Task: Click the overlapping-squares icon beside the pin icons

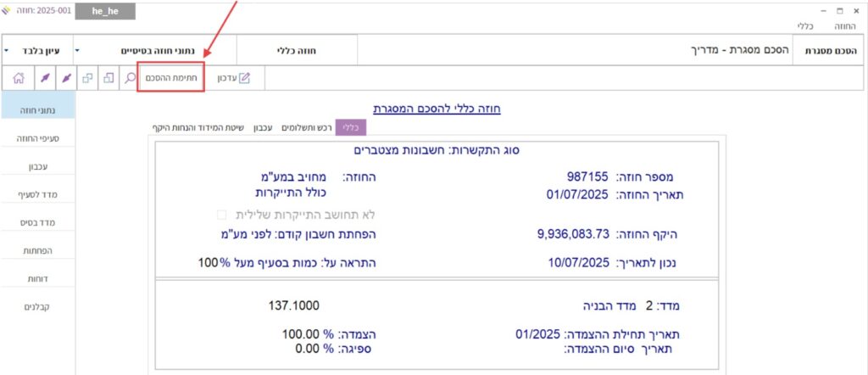Action: [x=87, y=78]
